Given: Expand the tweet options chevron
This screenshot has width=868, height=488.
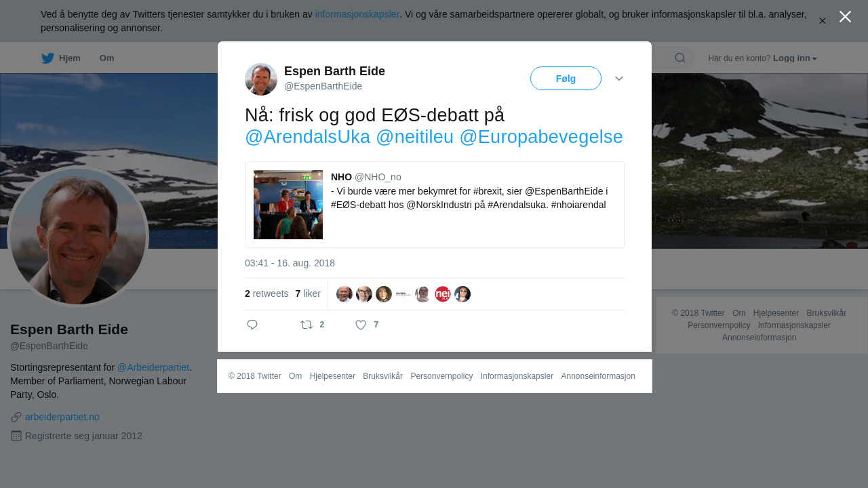Looking at the screenshot, I should pos(619,79).
